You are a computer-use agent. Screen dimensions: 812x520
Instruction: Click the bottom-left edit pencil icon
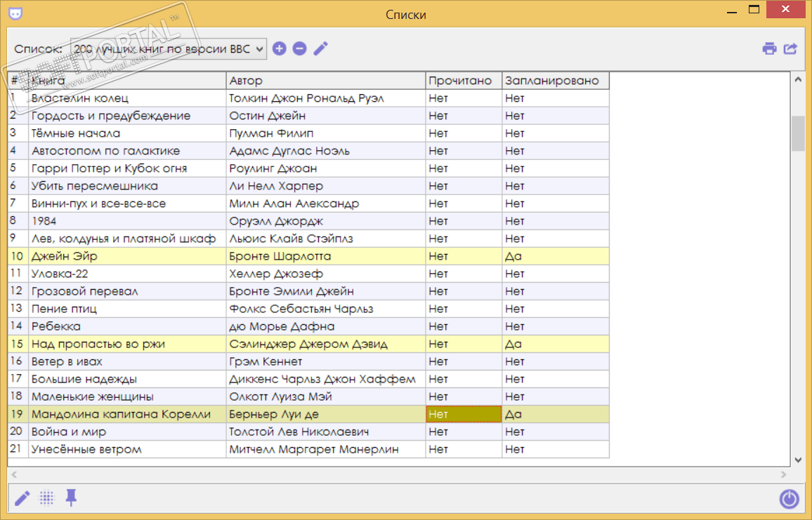pyautogui.click(x=22, y=498)
